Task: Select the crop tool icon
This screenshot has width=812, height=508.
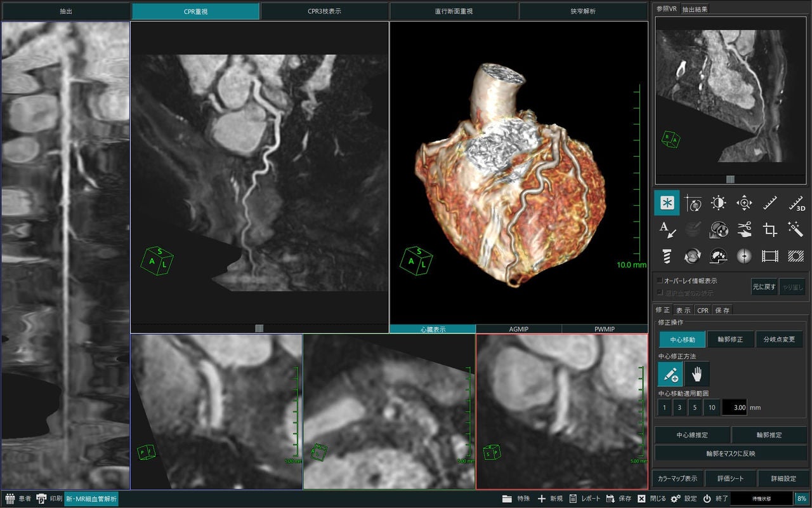Action: (770, 229)
